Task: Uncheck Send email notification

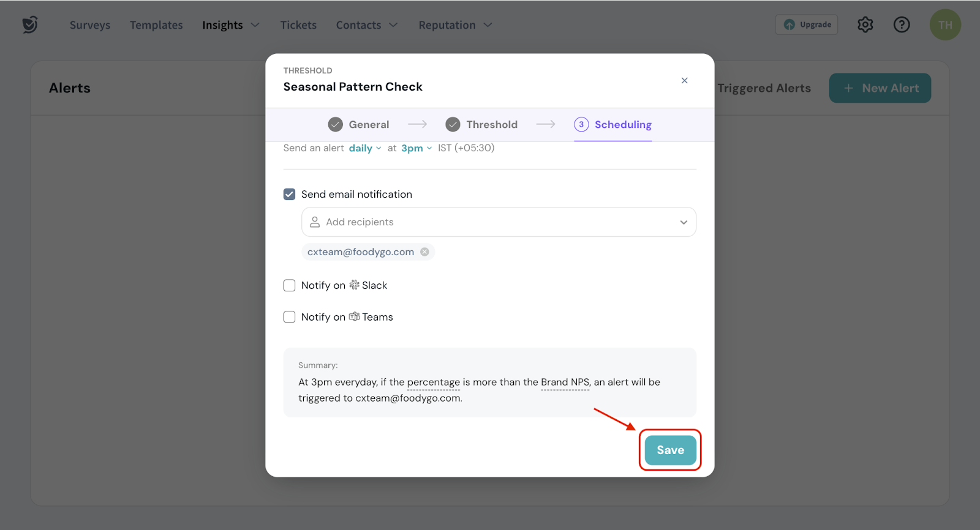Action: point(290,195)
